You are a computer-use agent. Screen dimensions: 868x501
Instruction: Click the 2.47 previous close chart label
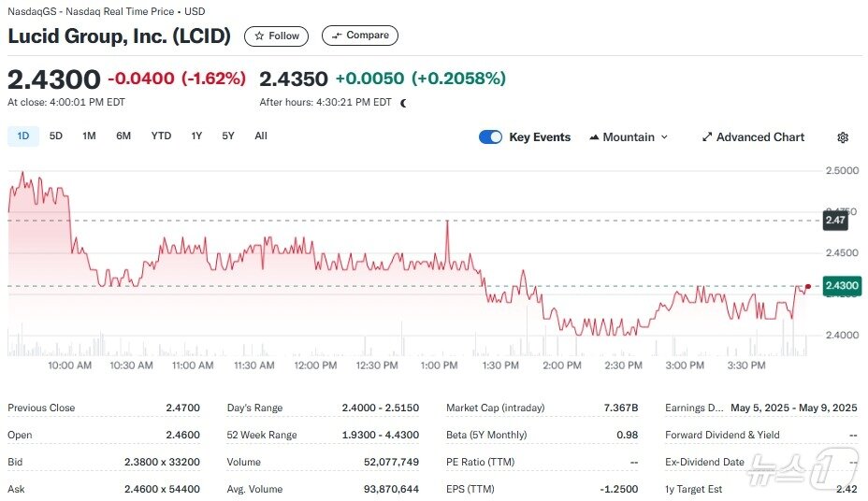[835, 220]
